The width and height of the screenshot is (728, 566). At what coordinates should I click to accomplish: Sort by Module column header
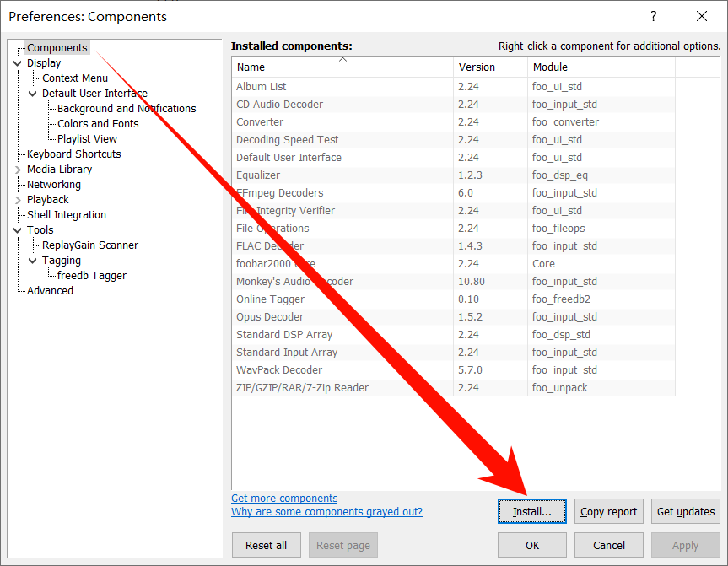(601, 67)
